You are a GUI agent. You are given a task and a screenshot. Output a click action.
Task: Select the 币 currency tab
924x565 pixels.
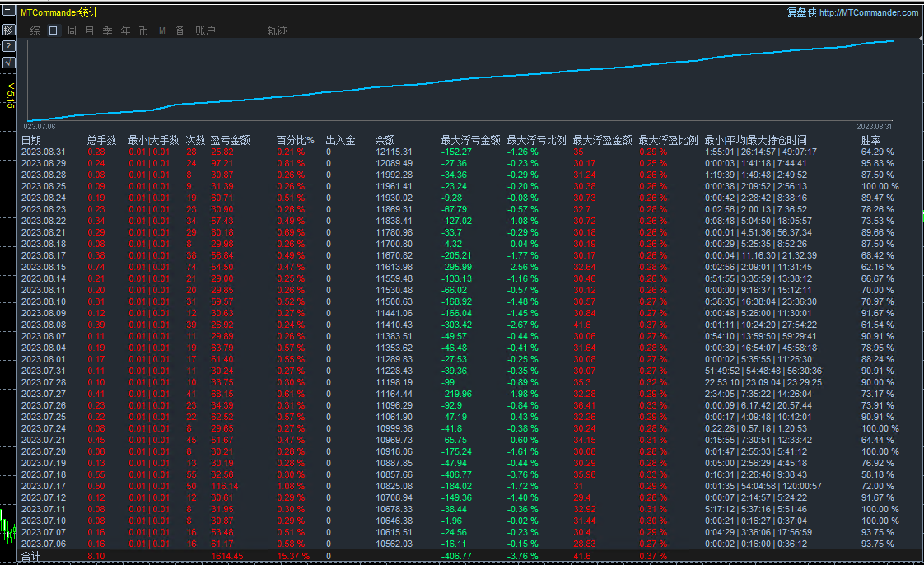[x=144, y=30]
